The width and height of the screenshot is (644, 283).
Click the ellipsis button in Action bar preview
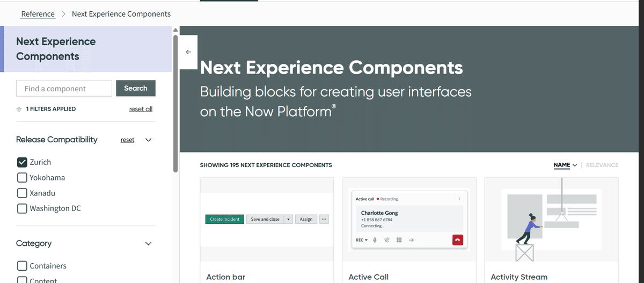click(x=323, y=219)
